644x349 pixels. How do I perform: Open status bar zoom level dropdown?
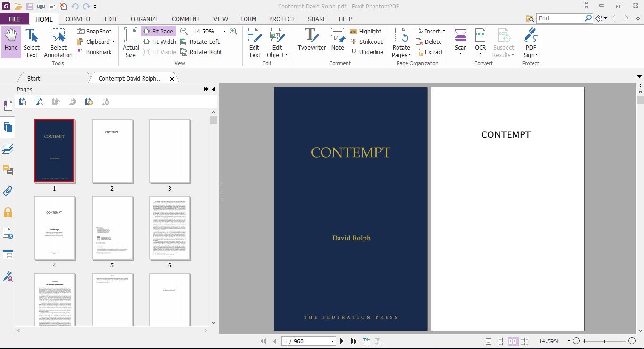[569, 341]
